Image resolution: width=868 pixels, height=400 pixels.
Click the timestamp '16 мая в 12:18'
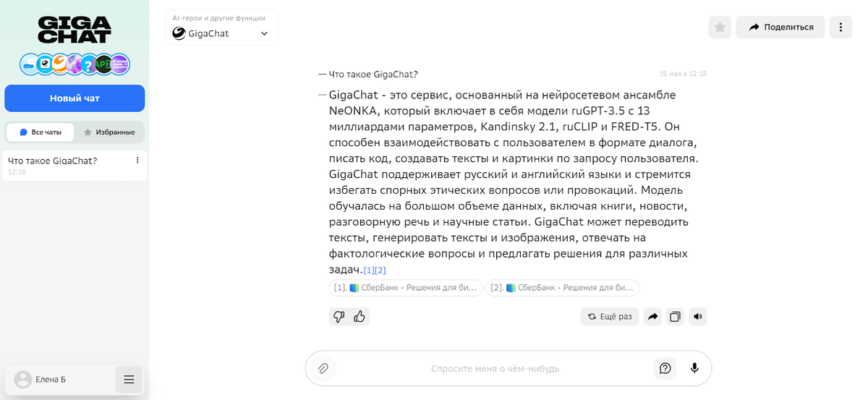coord(683,74)
